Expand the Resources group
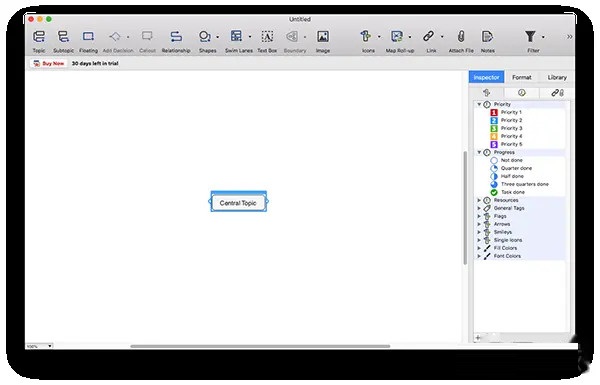This screenshot has width=600, height=385. 479,200
